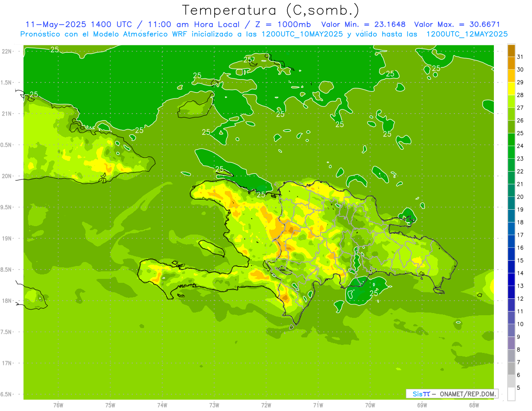The image size is (532, 411).
Task: Click the "Valor Max. = 30.6671" text
Action: (457, 24)
